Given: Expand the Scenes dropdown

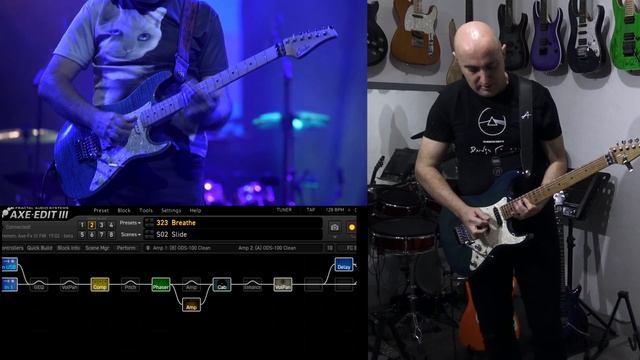Looking at the screenshot, I should click(x=131, y=234).
